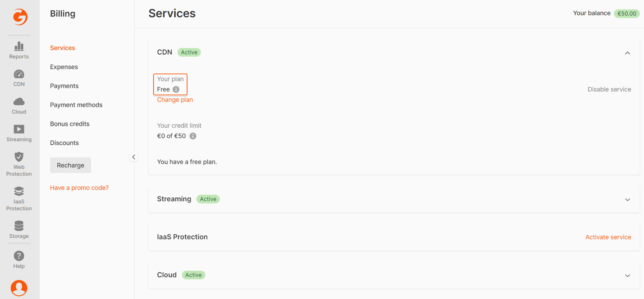Click the Have a promo code link
Image resolution: width=644 pixels, height=299 pixels.
[x=79, y=188]
